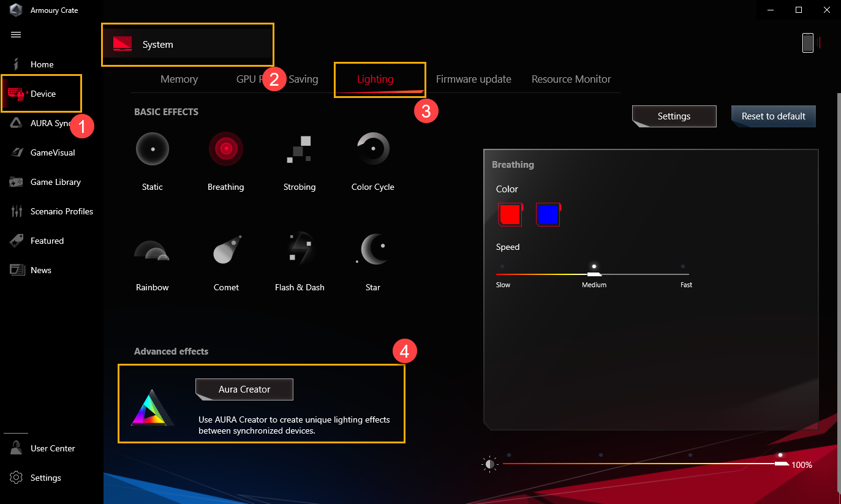Image resolution: width=841 pixels, height=504 pixels.
Task: Click the brightness slider handle at 100%
Action: pos(781,464)
